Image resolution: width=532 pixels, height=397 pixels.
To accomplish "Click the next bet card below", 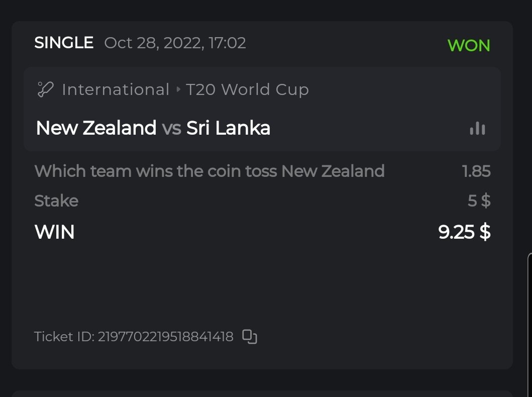I will 261,393.
